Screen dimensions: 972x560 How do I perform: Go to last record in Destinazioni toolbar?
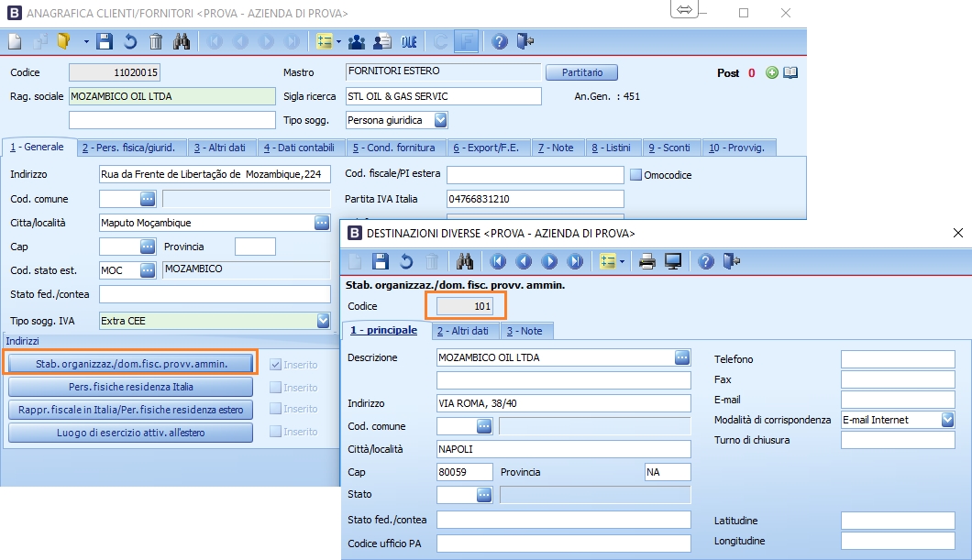click(575, 261)
